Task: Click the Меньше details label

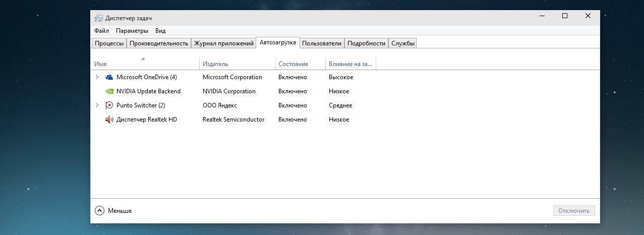Action: 120,211
